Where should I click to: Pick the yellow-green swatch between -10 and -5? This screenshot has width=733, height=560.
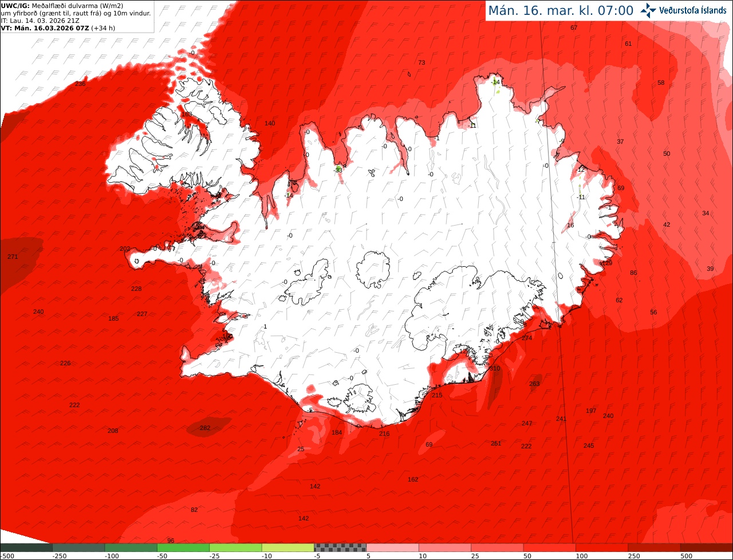287,547
